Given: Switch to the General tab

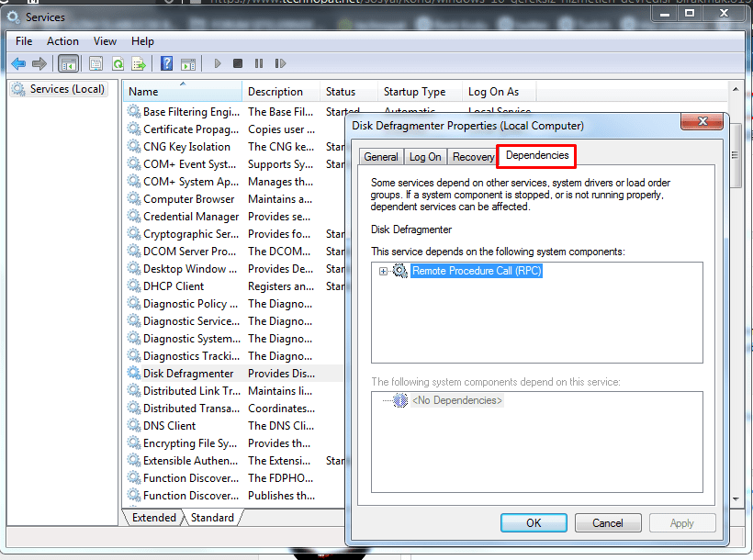Looking at the screenshot, I should click(x=381, y=157).
